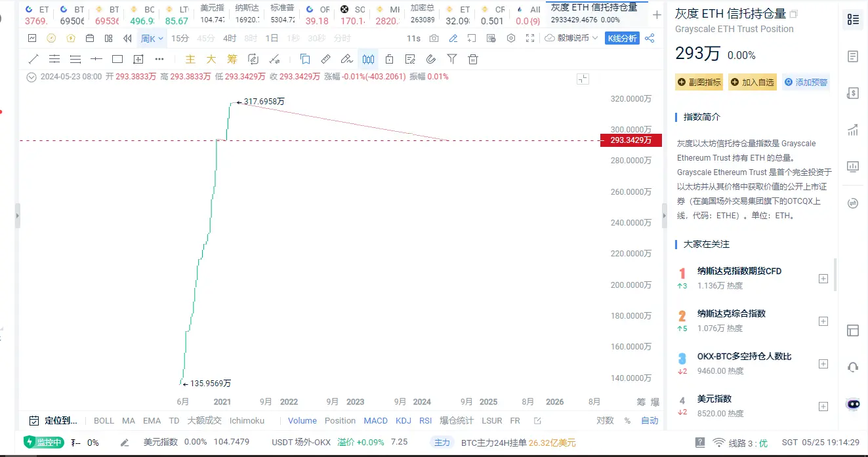Switch to the 灰度 ETH 信托持仓量 tab
Screen dimensions: 868x457
tap(597, 14)
